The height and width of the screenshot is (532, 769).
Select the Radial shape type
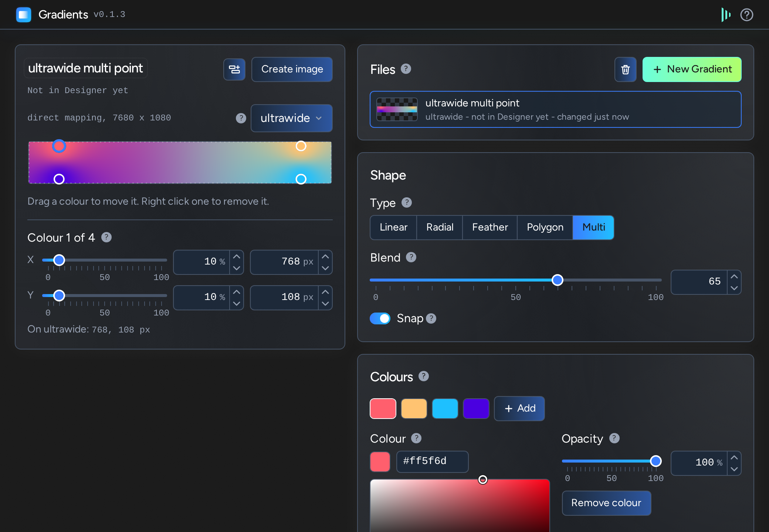coord(440,227)
